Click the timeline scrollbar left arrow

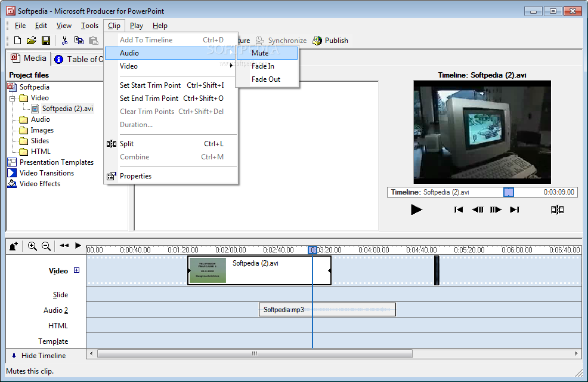[x=91, y=353]
